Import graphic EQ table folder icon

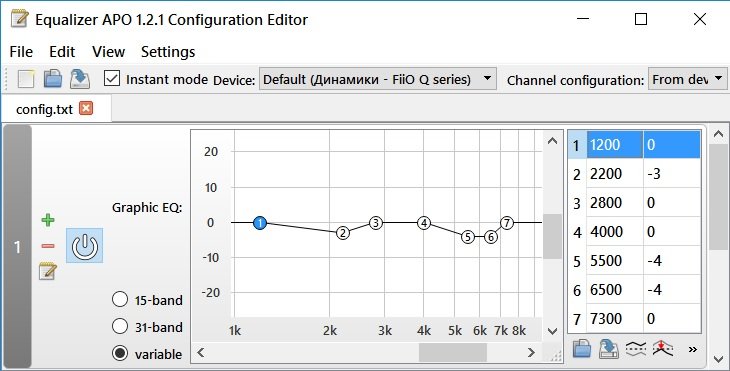tap(581, 349)
